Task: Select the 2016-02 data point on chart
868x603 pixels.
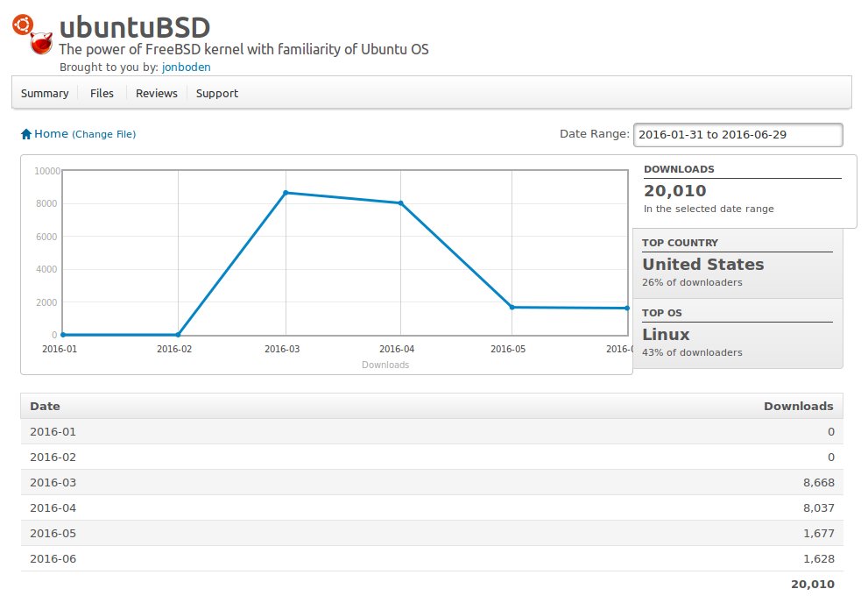Action: pyautogui.click(x=178, y=335)
